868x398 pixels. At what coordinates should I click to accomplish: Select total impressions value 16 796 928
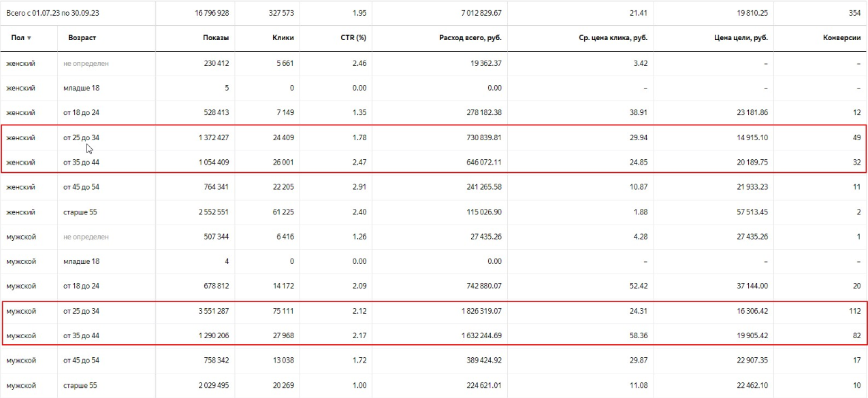(208, 12)
